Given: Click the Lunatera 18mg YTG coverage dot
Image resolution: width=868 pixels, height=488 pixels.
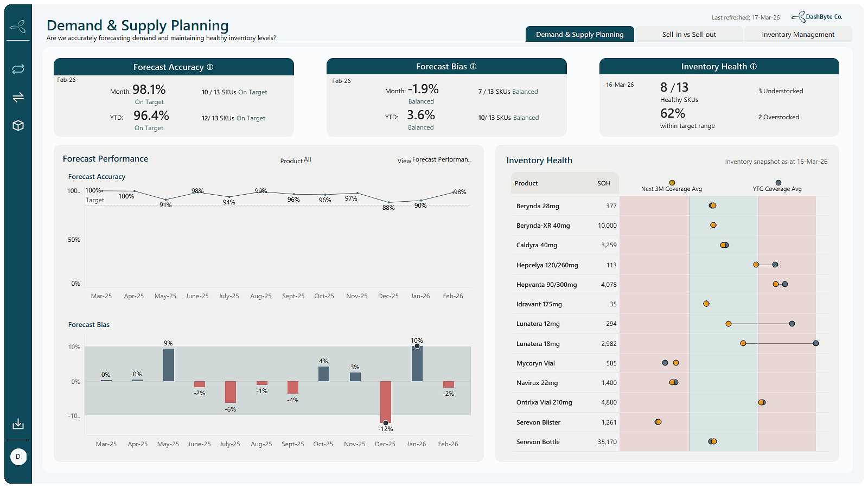Looking at the screenshot, I should [816, 343].
